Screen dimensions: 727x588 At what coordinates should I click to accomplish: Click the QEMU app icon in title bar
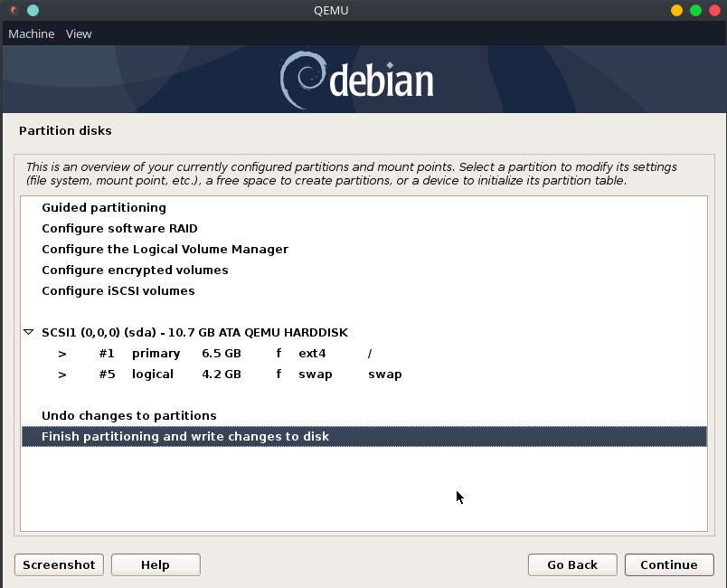14,11
